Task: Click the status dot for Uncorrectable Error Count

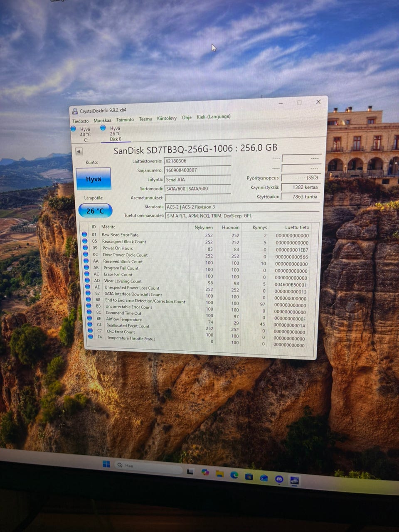Action: (x=89, y=306)
